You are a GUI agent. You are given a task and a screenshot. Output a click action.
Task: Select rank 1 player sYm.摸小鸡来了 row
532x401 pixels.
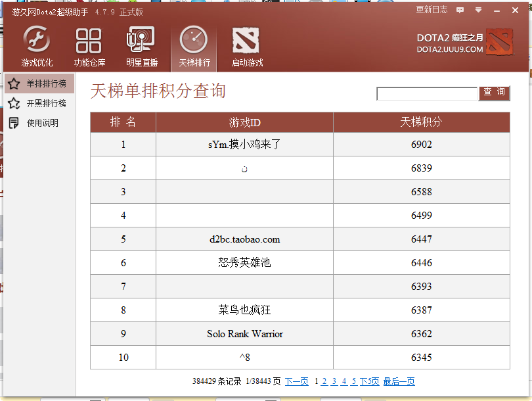click(x=244, y=144)
